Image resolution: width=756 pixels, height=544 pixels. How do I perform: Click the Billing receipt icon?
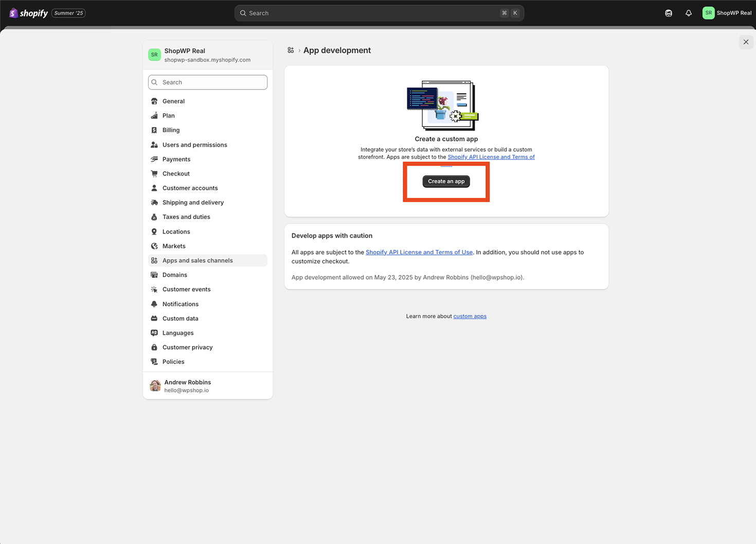tap(154, 130)
